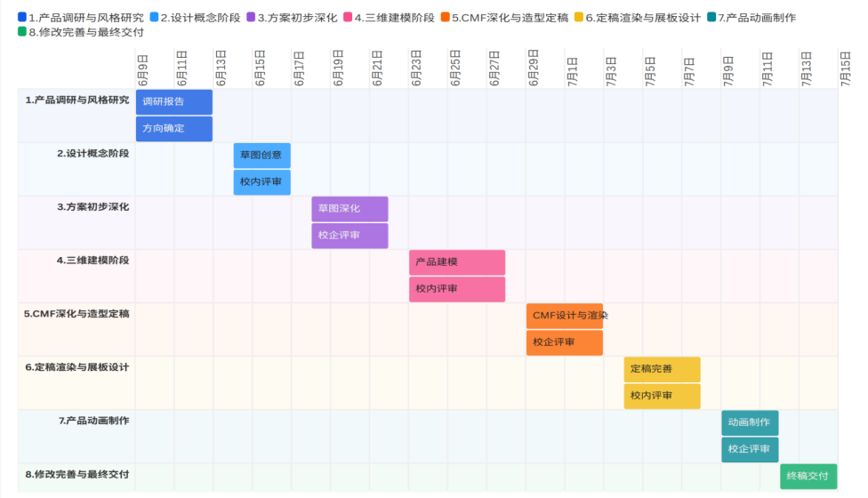Viewport: 868px width, 498px height.
Task: Click the 6月19日 date header
Action: (x=338, y=68)
